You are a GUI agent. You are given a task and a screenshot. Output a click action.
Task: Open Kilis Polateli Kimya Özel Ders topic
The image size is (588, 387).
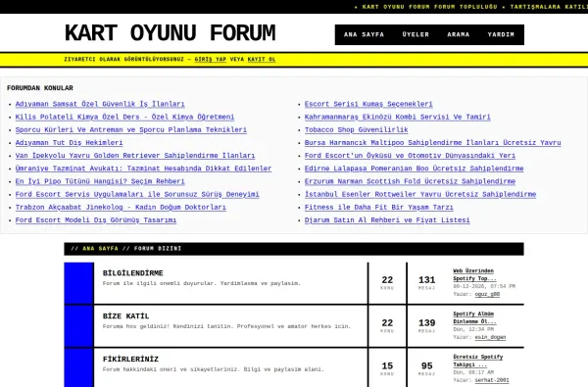click(x=124, y=117)
